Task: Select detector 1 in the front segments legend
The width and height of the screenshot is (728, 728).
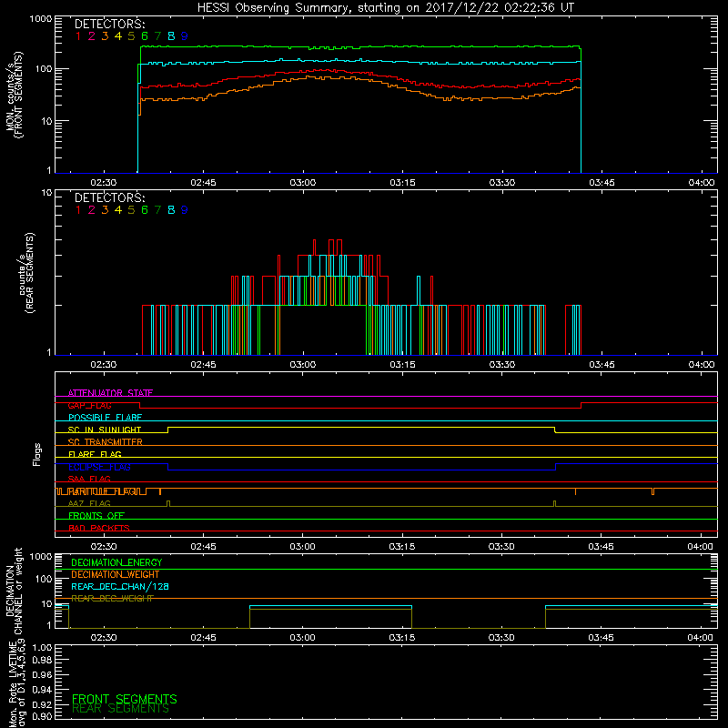Action: [78, 36]
